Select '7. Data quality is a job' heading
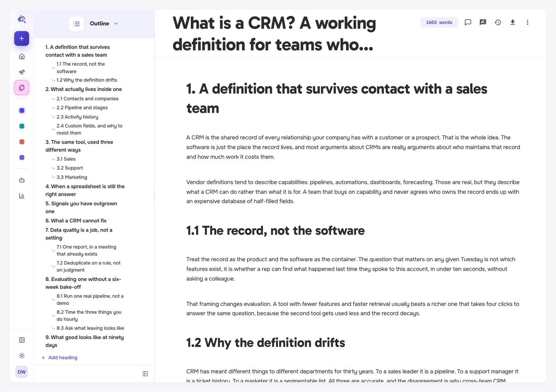The image size is (556, 392). pyautogui.click(x=79, y=234)
